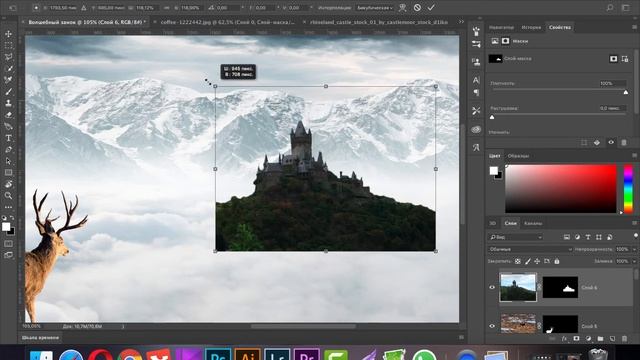Screen dimensions: 640x360
Task: Toggle lock image pixels brush icon
Action: 527,261
